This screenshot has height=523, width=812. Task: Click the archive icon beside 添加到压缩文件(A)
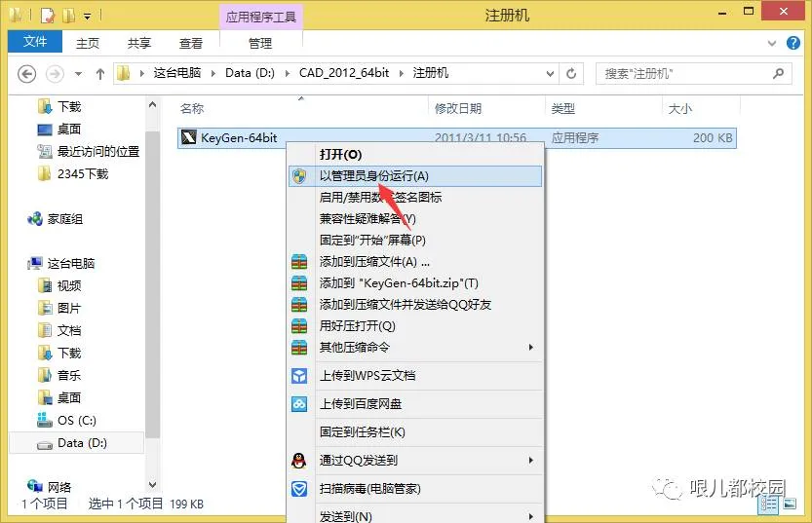click(299, 262)
